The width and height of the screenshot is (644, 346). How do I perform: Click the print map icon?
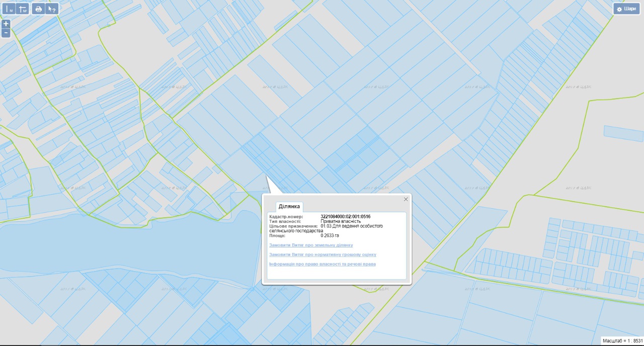pos(38,9)
